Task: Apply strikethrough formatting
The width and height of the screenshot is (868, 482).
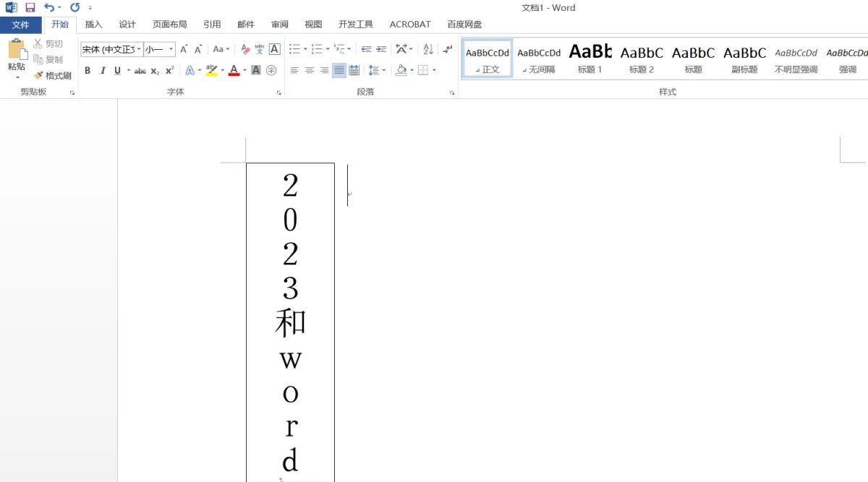Action: (x=140, y=70)
